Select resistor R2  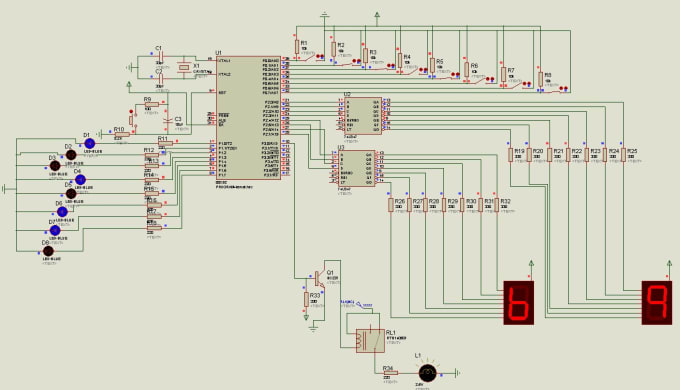[333, 49]
